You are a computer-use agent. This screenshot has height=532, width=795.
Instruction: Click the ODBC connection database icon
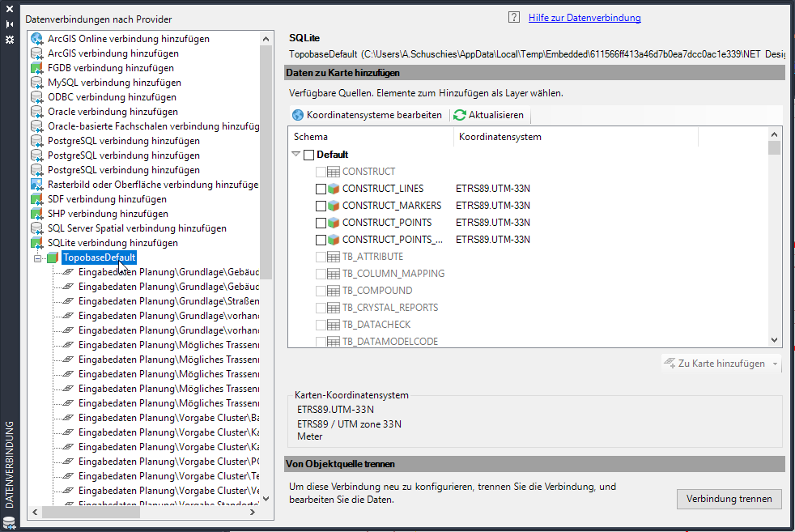coord(37,97)
